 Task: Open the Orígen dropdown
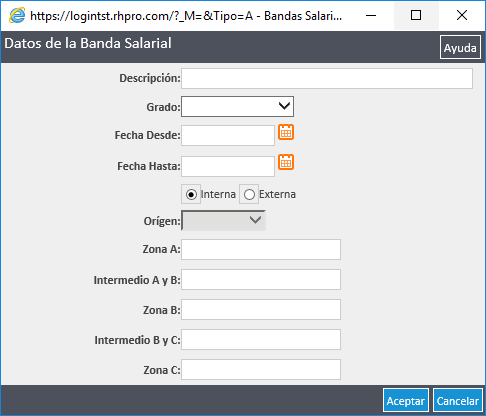[x=223, y=220]
